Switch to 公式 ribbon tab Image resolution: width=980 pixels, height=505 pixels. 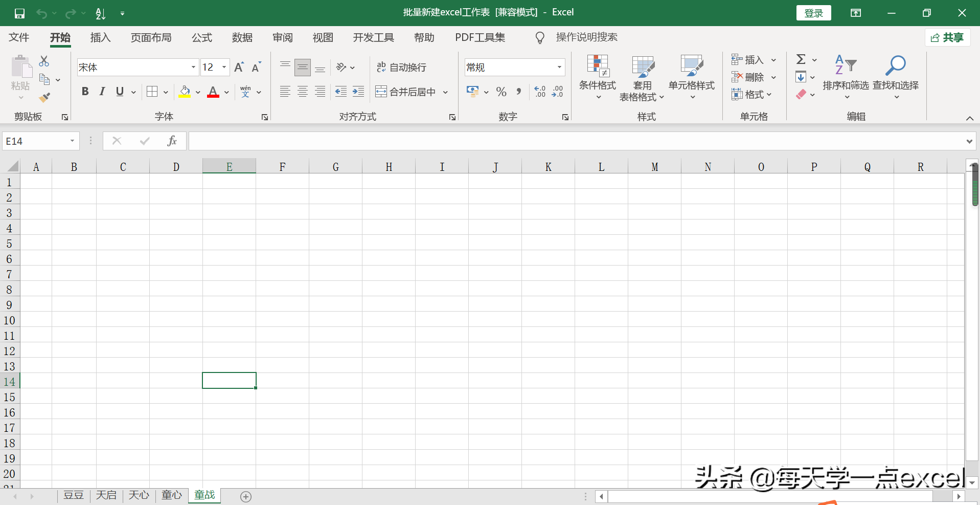(x=201, y=37)
